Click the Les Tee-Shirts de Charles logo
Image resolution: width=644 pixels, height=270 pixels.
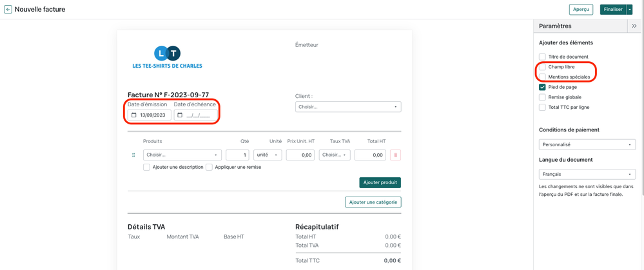167,57
